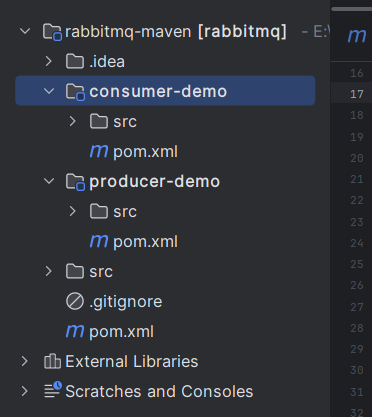Screen dimensions: 372x417
Task: Click the consumer-demo module folder icon
Action: coord(75,92)
